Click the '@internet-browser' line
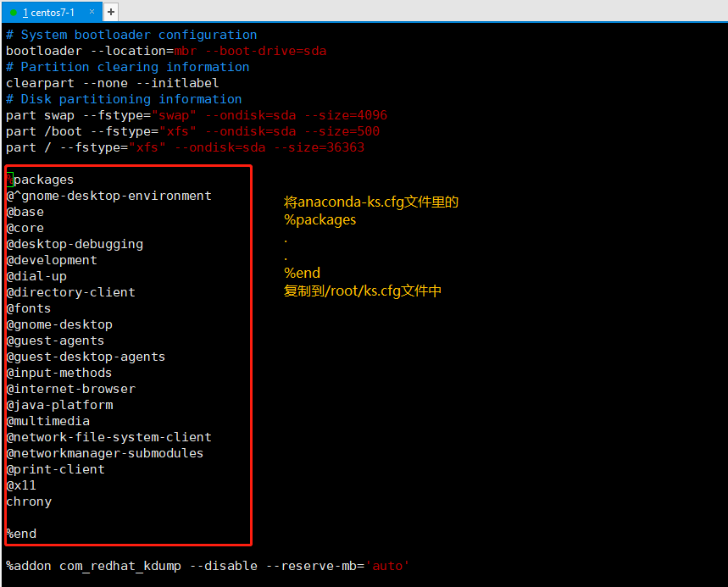Viewport: 728px width, 587px height. coord(70,389)
